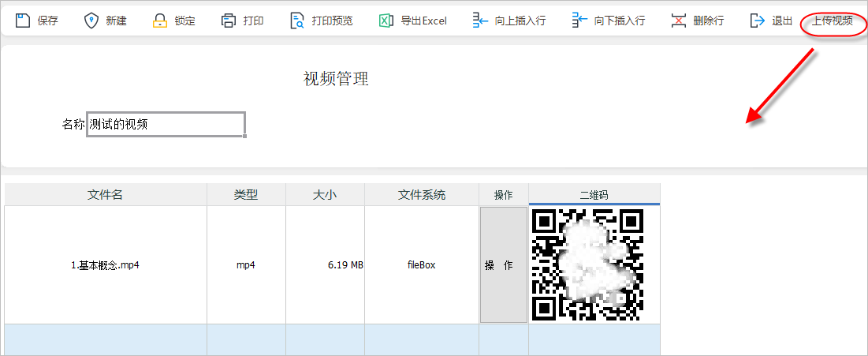Click the 类型 column header

tap(246, 195)
